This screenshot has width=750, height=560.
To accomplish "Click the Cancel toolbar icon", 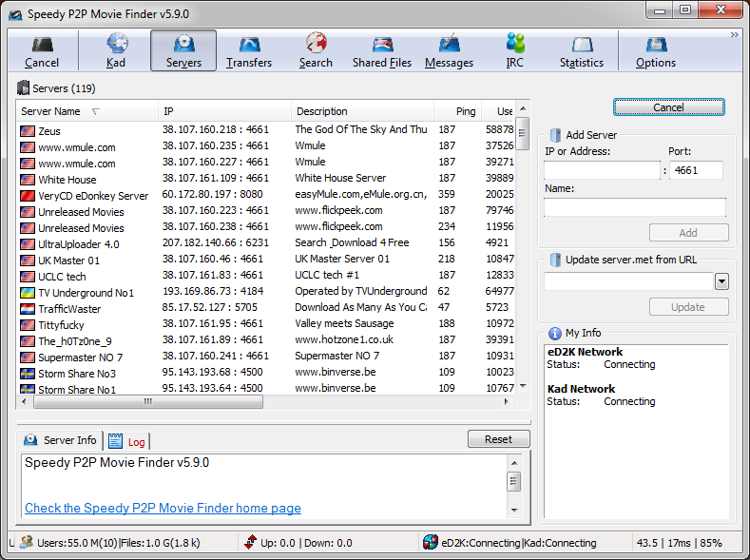I will (x=42, y=45).
